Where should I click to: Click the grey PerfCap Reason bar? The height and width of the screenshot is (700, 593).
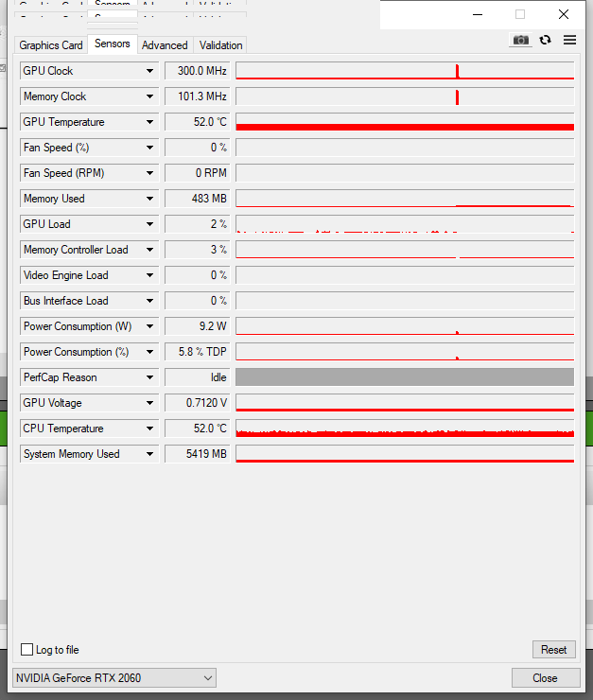[404, 377]
